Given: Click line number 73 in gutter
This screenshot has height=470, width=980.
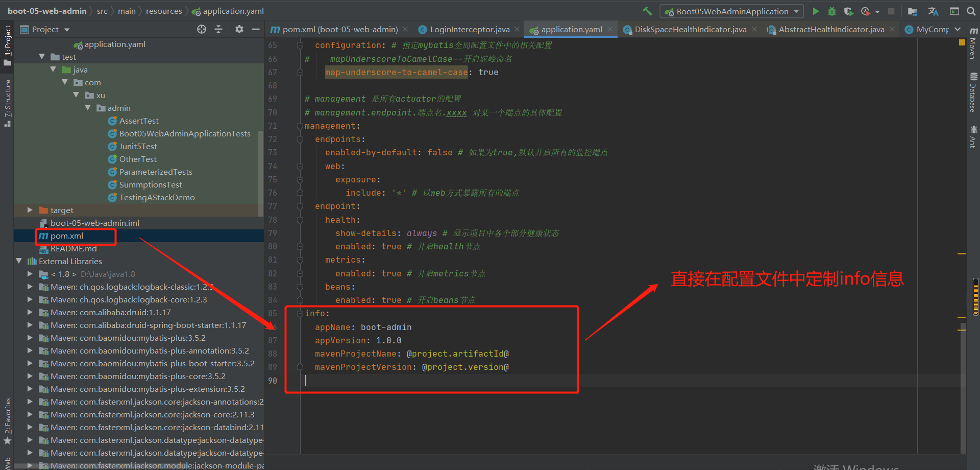Looking at the screenshot, I should click(x=273, y=152).
